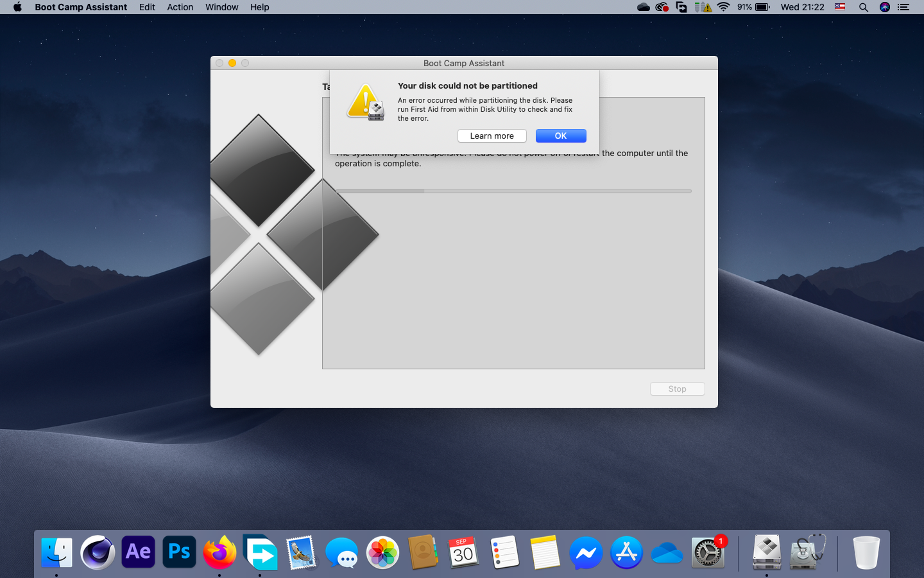The image size is (924, 578).
Task: Click the partitioning progress bar
Action: [513, 191]
